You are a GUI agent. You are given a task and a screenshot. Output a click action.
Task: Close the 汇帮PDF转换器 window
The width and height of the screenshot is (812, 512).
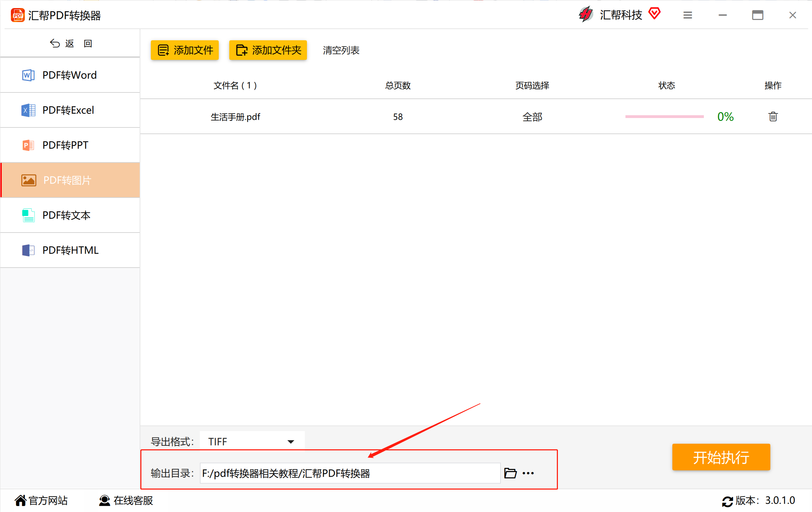click(793, 15)
